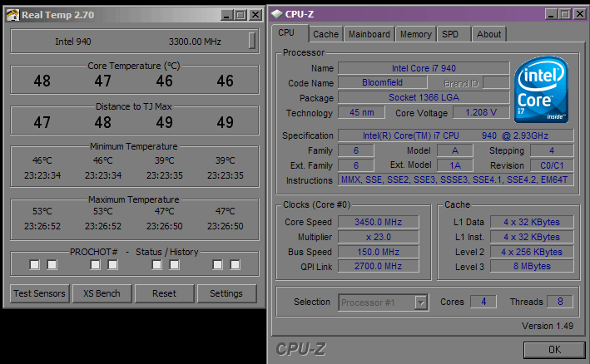590x364 pixels.
Task: Toggle PROCHOT# history checkbox for core 3
Action: point(235,265)
